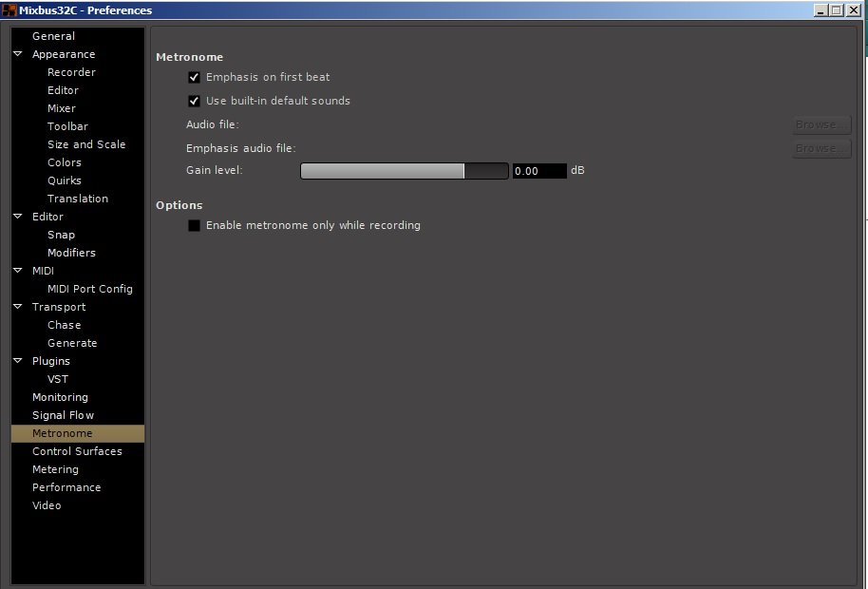Close the Preferences window
This screenshot has height=589, width=868.
click(854, 9)
